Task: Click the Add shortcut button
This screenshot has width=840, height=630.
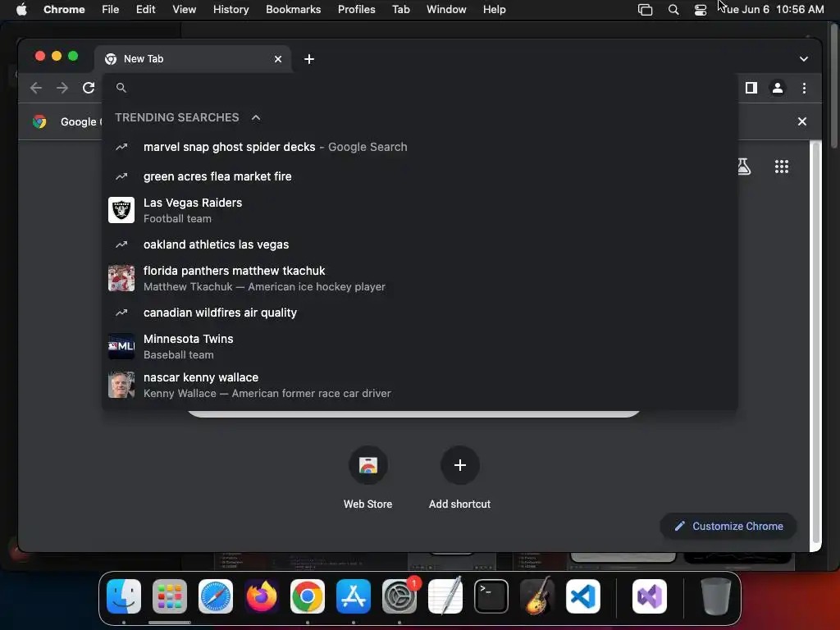Action: click(x=459, y=477)
